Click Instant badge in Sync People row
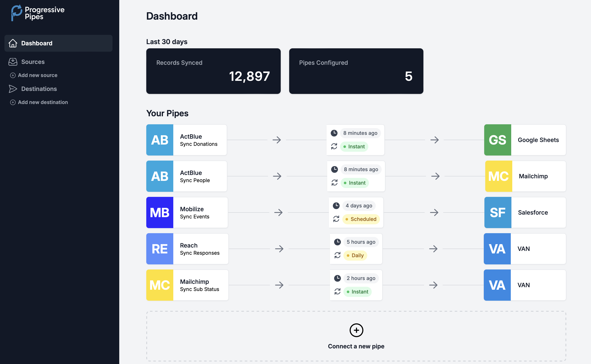 coord(355,183)
